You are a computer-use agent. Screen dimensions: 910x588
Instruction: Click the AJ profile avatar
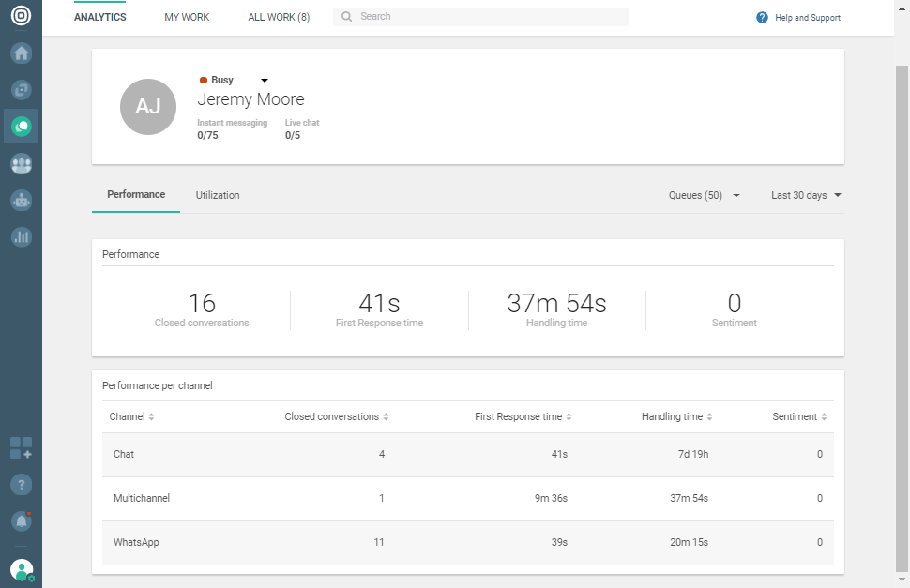(x=148, y=106)
